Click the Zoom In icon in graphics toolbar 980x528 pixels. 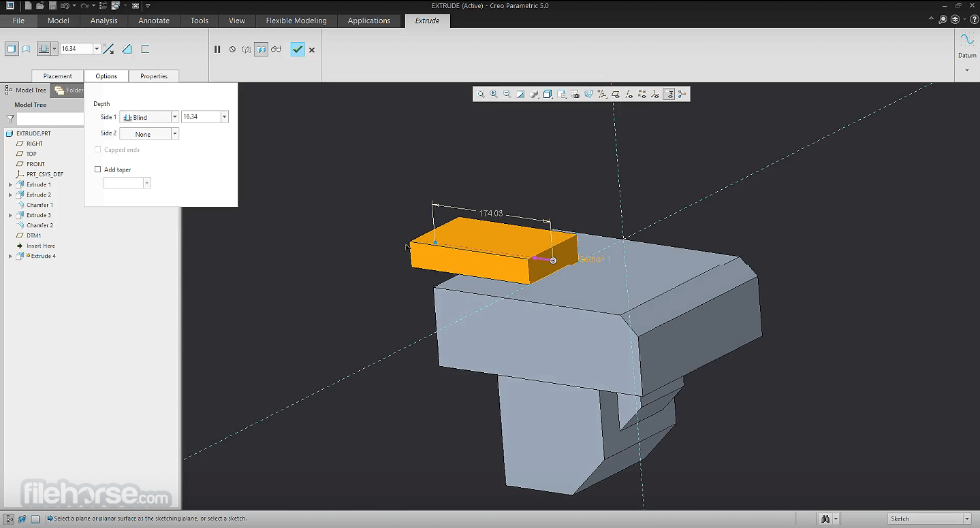pyautogui.click(x=494, y=94)
